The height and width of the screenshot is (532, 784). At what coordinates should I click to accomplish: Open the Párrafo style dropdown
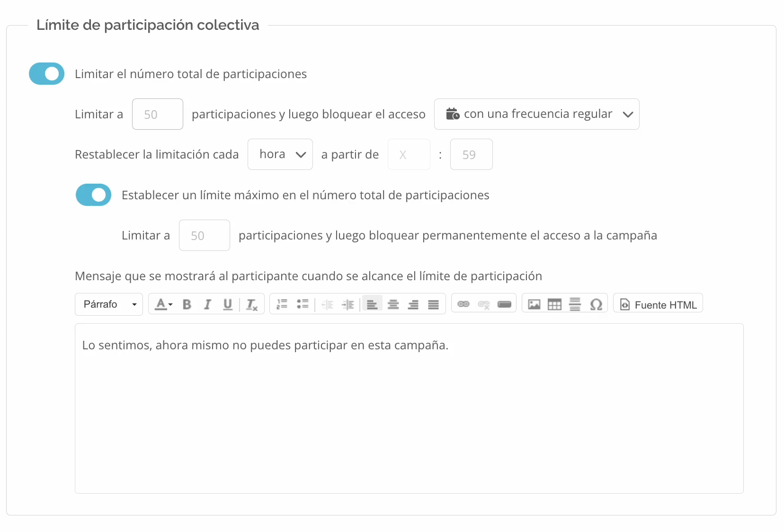pos(109,304)
